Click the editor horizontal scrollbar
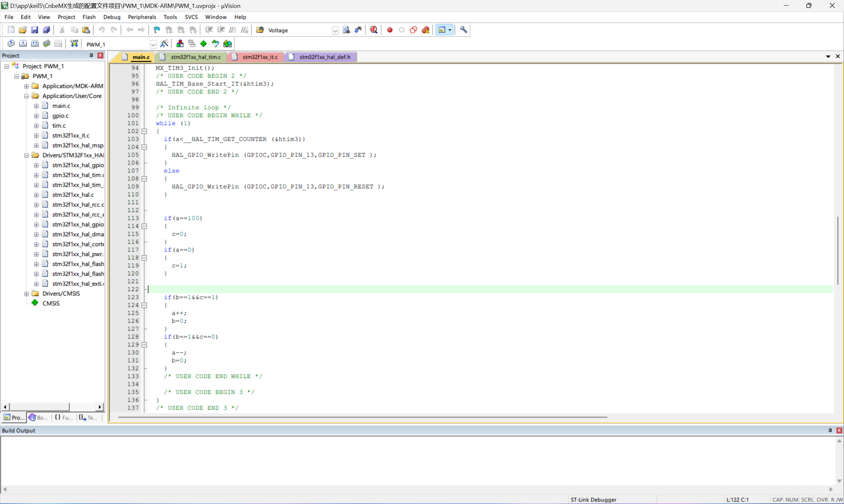Viewport: 844px width, 504px height. (x=362, y=417)
